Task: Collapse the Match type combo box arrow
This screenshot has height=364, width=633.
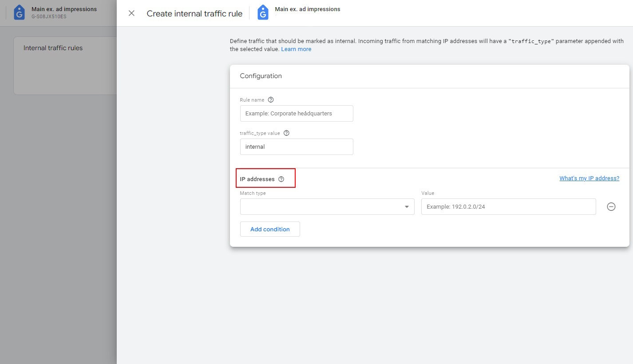Action: click(406, 206)
